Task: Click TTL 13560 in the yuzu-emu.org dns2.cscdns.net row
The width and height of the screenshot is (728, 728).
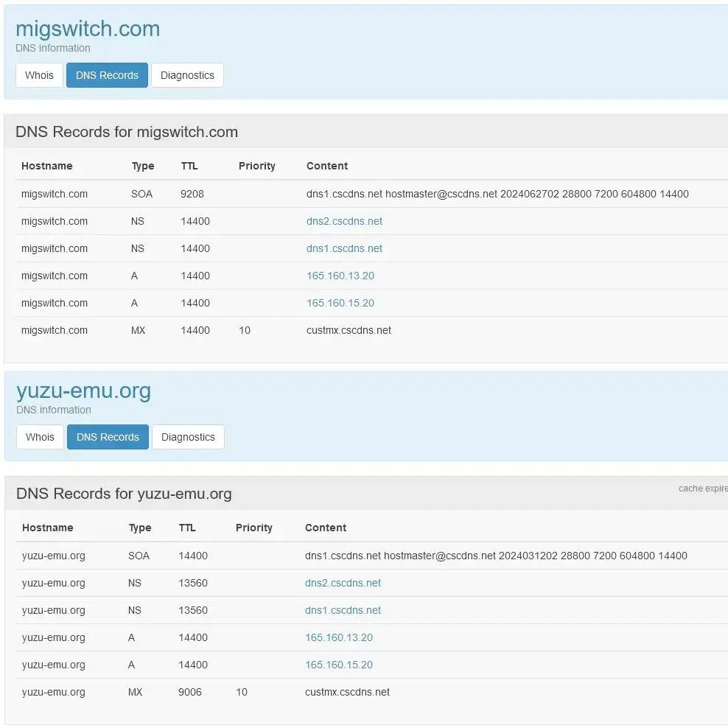Action: 193,583
